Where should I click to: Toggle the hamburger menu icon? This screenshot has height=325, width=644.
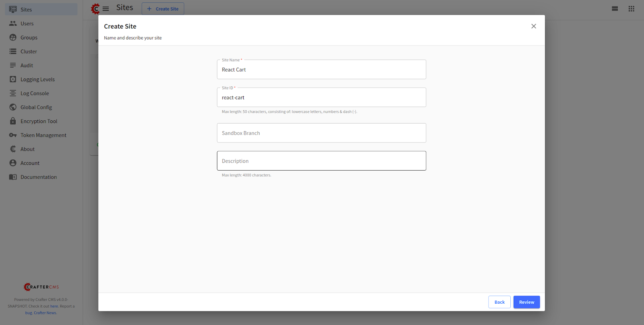(x=106, y=8)
